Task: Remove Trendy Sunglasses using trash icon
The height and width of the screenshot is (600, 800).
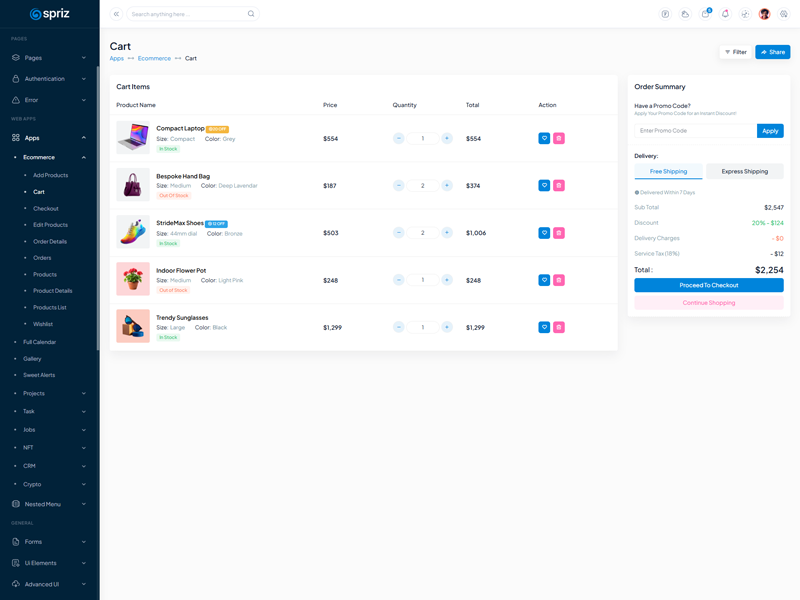Action: point(559,327)
